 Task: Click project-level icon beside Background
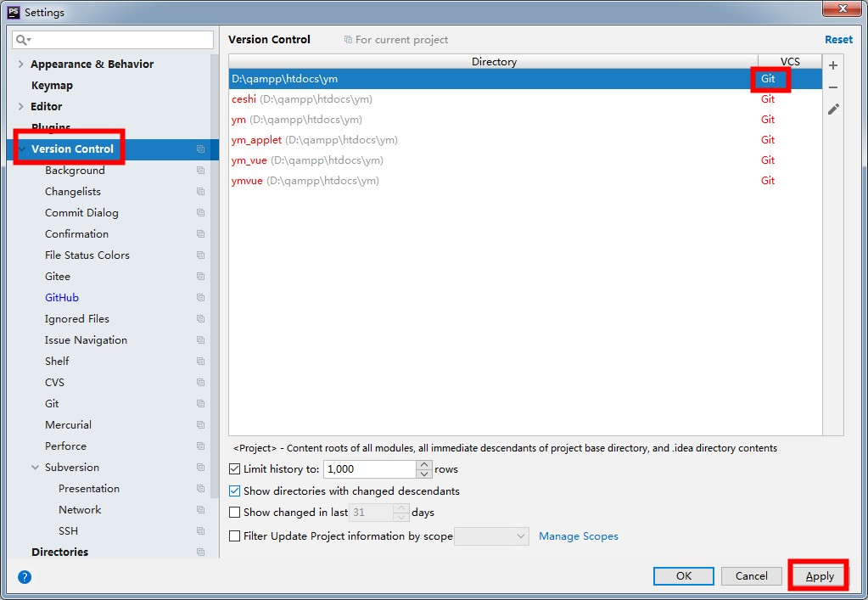[200, 171]
